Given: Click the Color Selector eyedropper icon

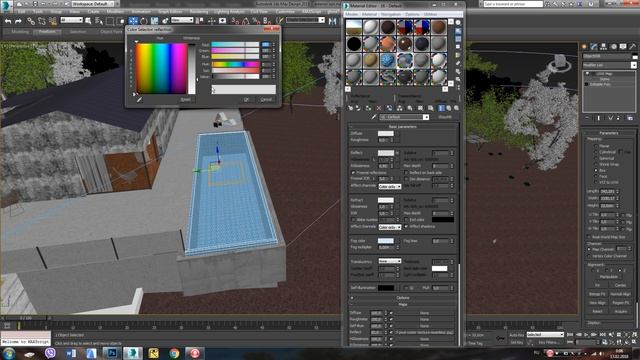Looking at the screenshot, I should coord(139,100).
